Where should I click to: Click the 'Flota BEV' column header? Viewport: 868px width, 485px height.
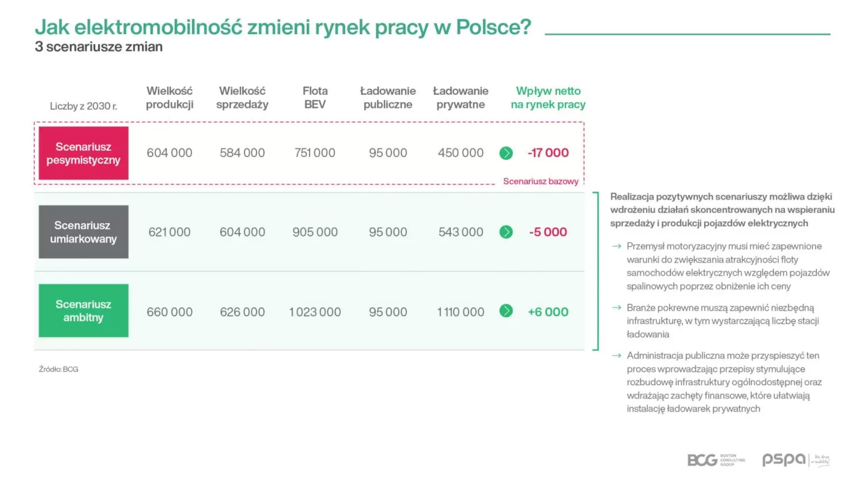click(315, 97)
